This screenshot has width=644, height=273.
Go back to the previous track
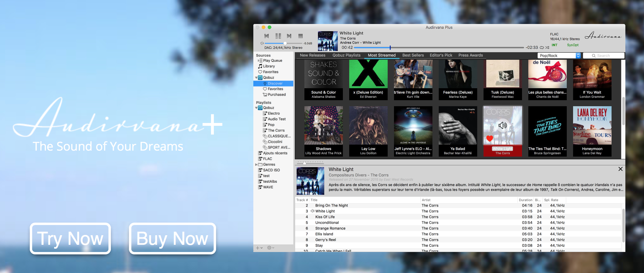[267, 36]
